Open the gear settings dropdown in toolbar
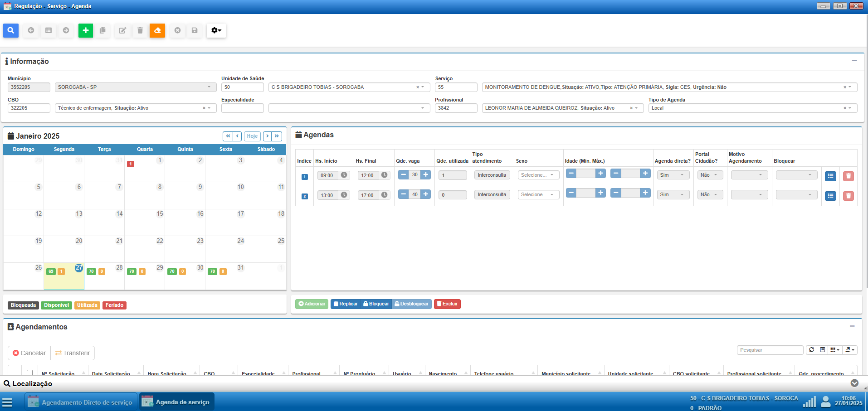The height and width of the screenshot is (411, 868). coord(216,30)
